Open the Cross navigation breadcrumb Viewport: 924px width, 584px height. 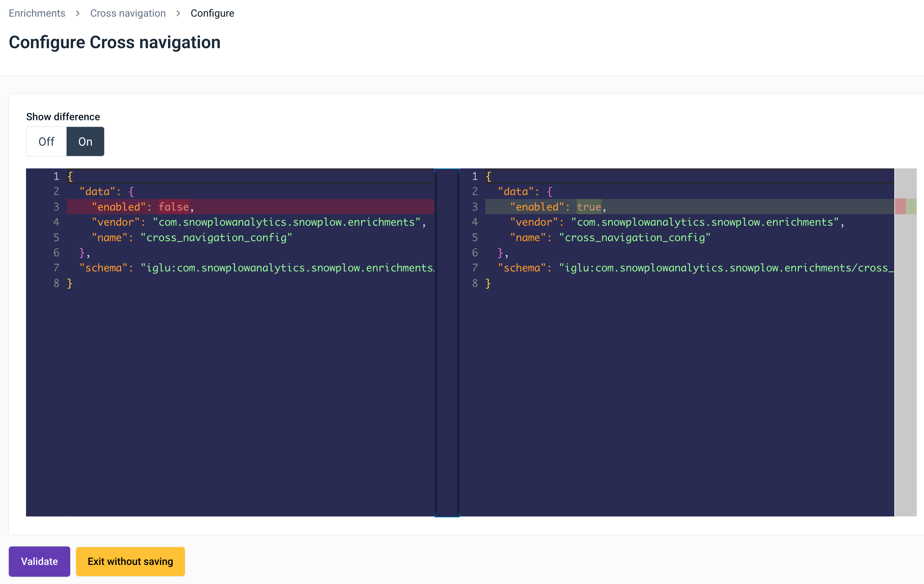coord(128,13)
